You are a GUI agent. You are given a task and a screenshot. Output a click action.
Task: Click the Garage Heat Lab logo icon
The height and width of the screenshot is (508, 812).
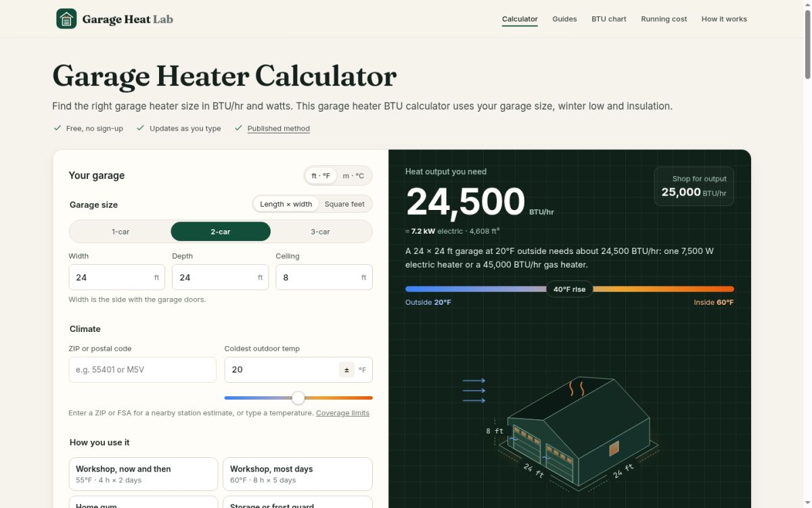pyautogui.click(x=66, y=19)
